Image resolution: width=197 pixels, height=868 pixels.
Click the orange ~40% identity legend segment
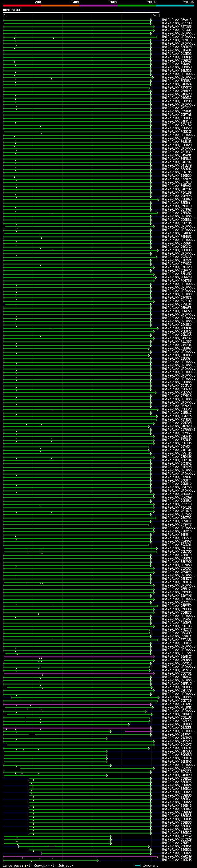pyautogui.click(x=60, y=6)
